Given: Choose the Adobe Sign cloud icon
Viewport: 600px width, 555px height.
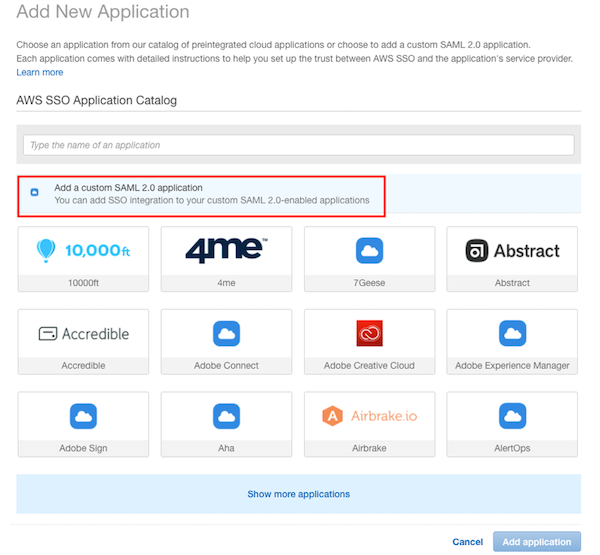Looking at the screenshot, I should click(x=83, y=416).
